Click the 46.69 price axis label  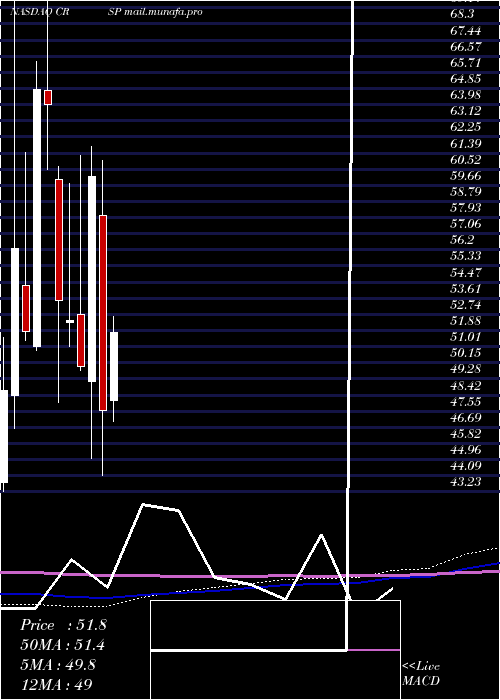point(466,418)
